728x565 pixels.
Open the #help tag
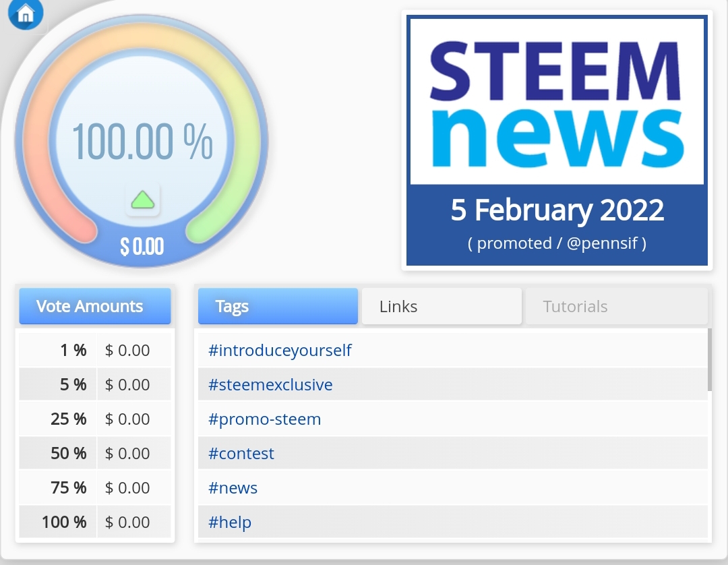230,522
